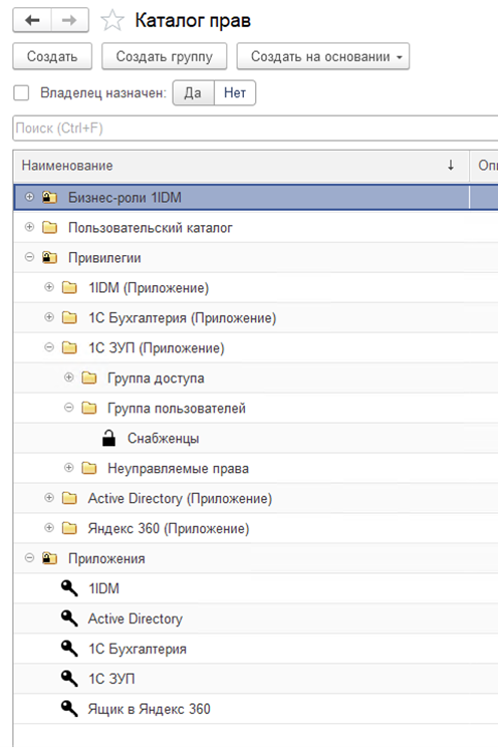Screen dimensions: 498x748
Task: Collapse the Привилегии tree node
Action: pos(30,257)
